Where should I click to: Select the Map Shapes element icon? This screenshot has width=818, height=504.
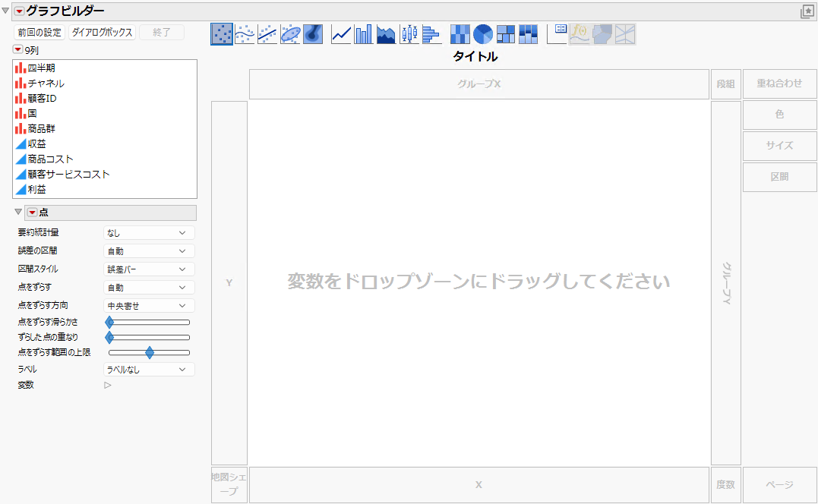coord(602,34)
